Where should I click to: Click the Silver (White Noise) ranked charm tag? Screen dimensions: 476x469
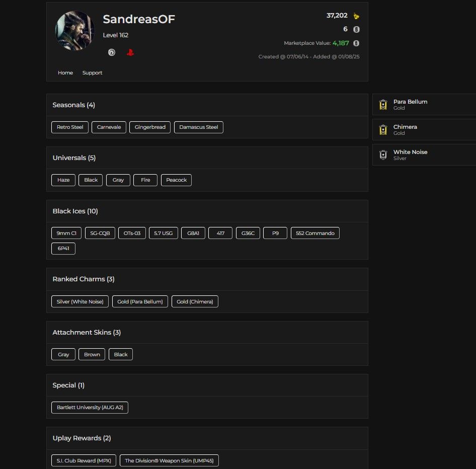80,301
